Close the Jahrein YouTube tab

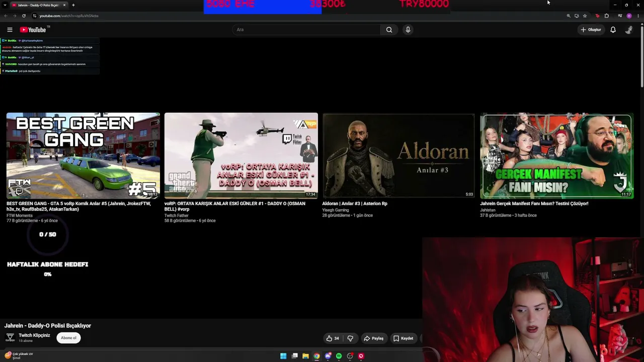64,5
